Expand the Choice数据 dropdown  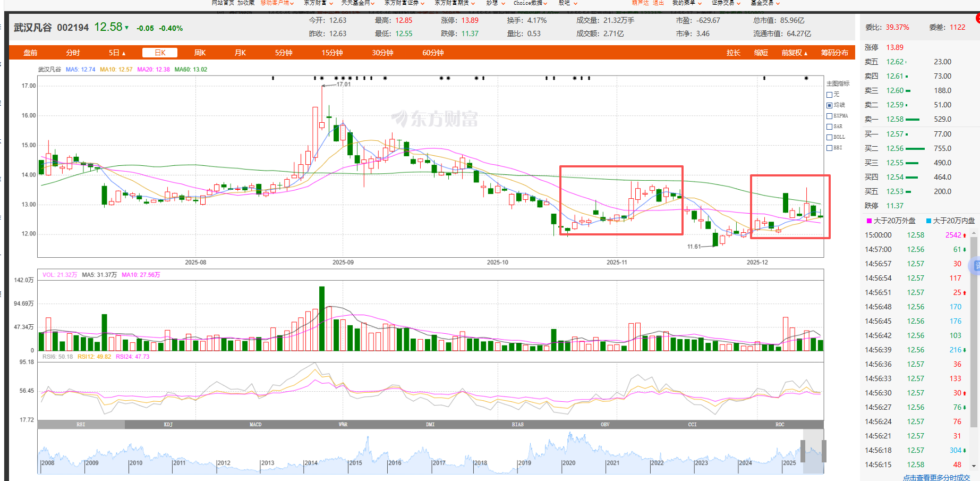click(x=530, y=3)
